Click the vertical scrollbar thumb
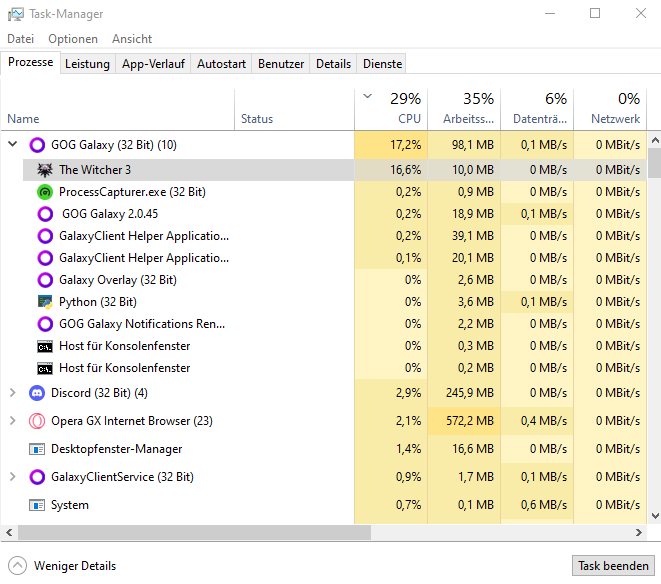This screenshot has width=661, height=584. [x=655, y=163]
